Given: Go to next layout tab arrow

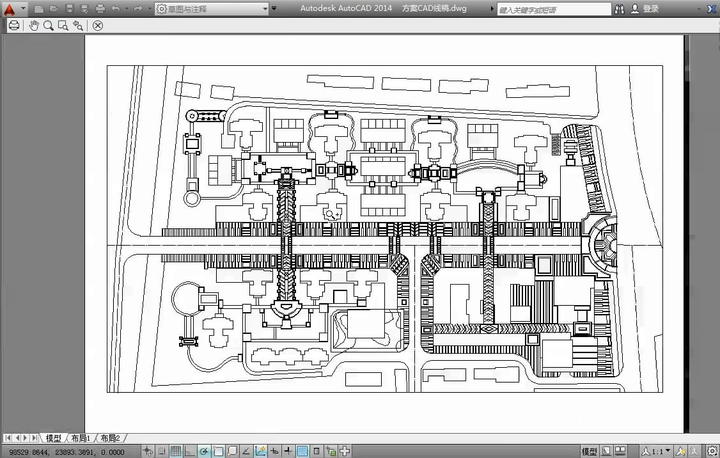Looking at the screenshot, I should (25, 438).
